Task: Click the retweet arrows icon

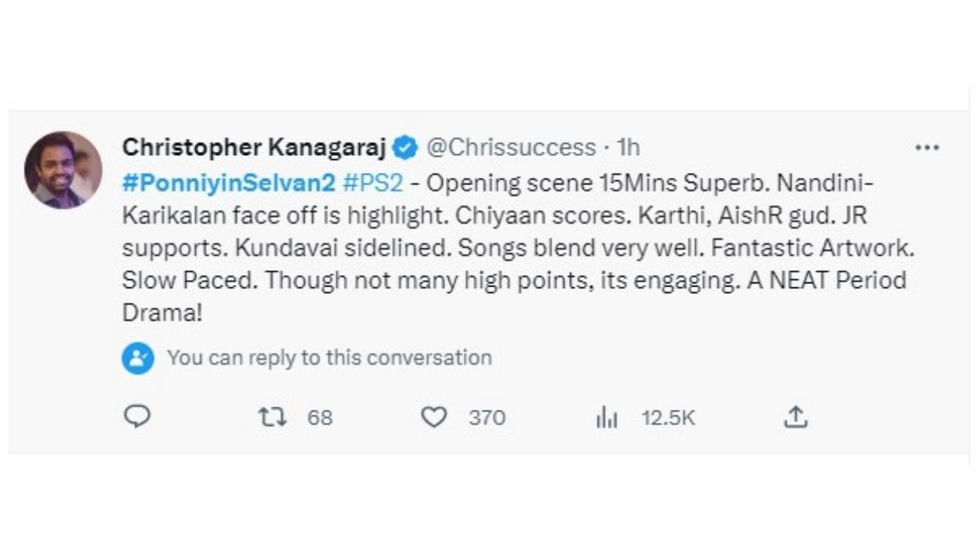Action: coord(272,417)
